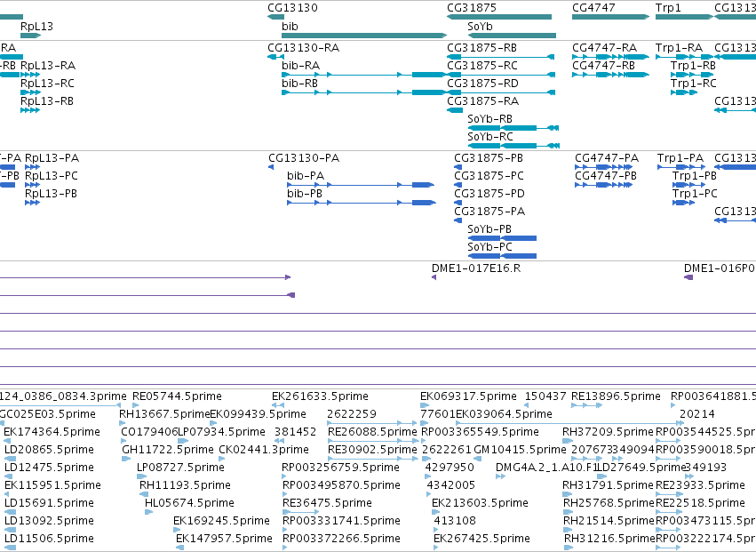Select the bib-PB protein glyph
The width and height of the screenshot is (756, 552).
coord(362,203)
